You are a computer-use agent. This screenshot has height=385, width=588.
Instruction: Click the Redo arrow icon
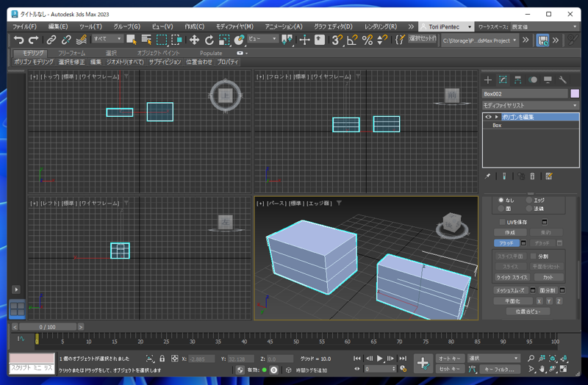point(34,40)
